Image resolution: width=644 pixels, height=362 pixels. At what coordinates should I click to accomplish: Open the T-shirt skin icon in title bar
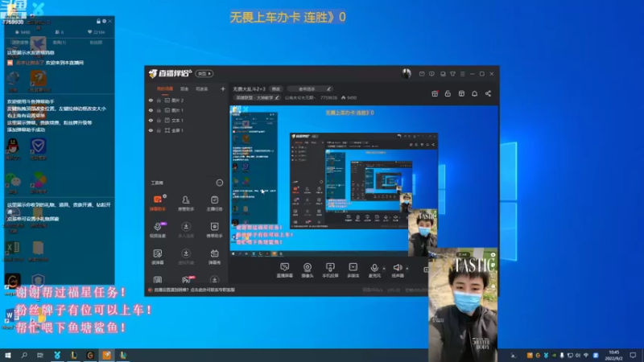(x=452, y=74)
